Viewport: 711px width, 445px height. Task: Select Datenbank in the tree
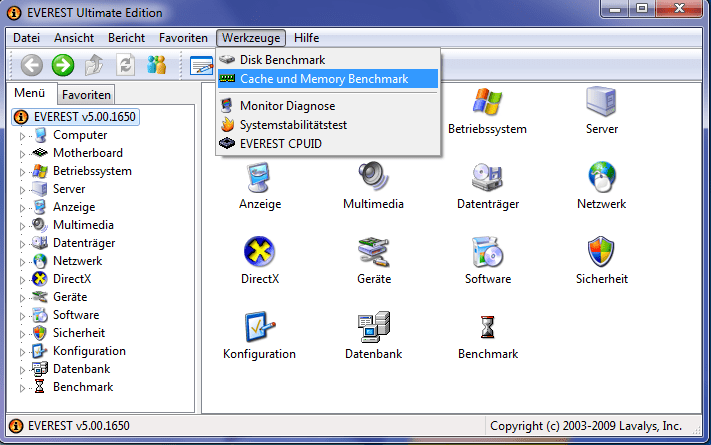81,369
